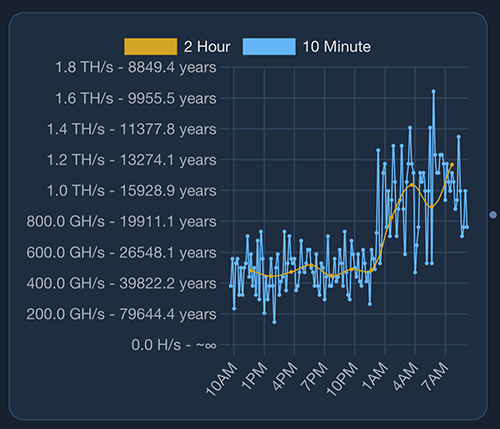Click the last orange 2 Hour data point
This screenshot has width=500, height=429.
tap(452, 165)
